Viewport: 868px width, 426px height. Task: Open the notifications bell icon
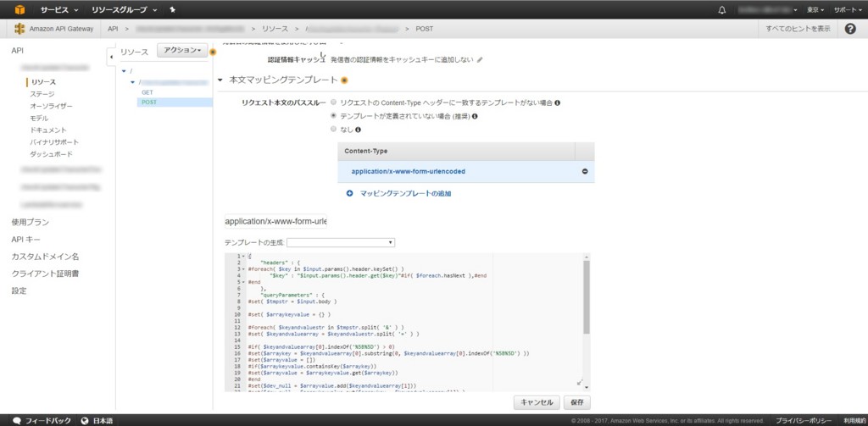(x=722, y=10)
